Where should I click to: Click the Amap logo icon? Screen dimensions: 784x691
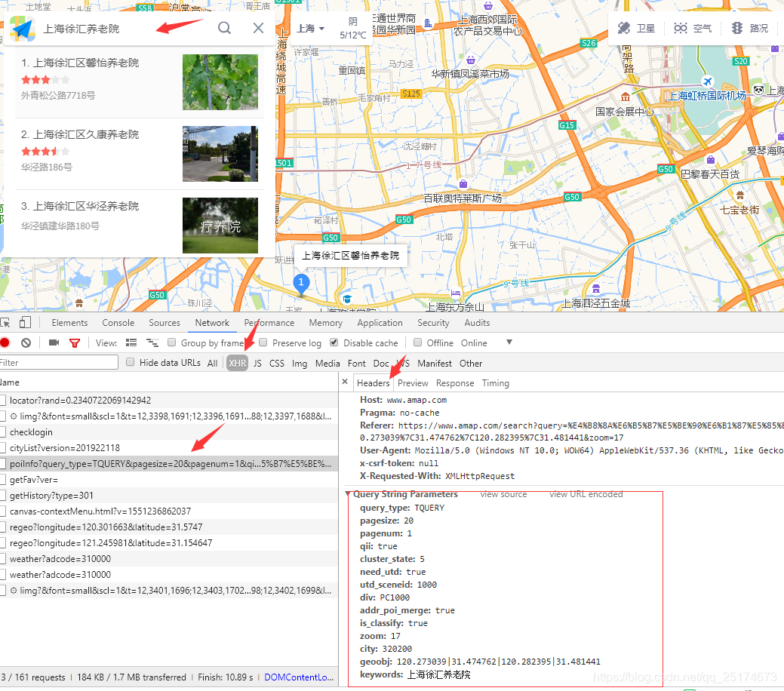(23, 29)
